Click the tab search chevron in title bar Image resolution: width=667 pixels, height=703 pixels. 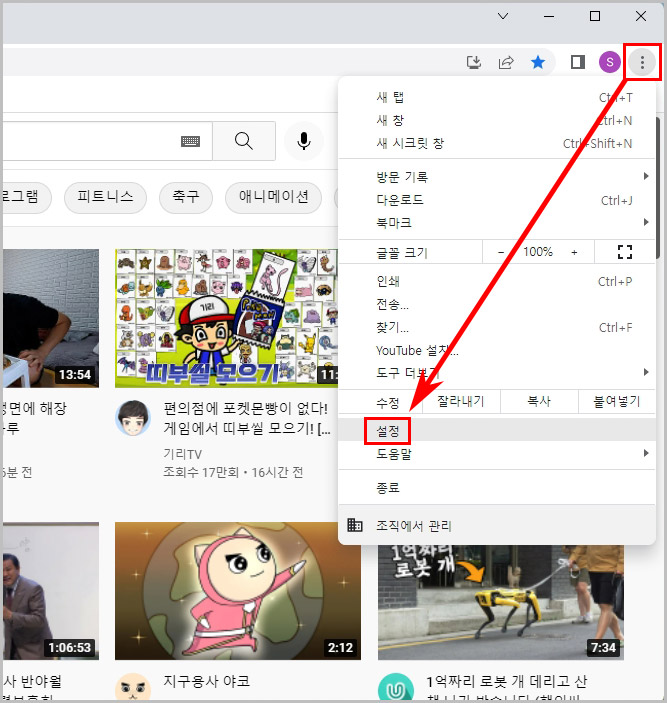tap(503, 16)
